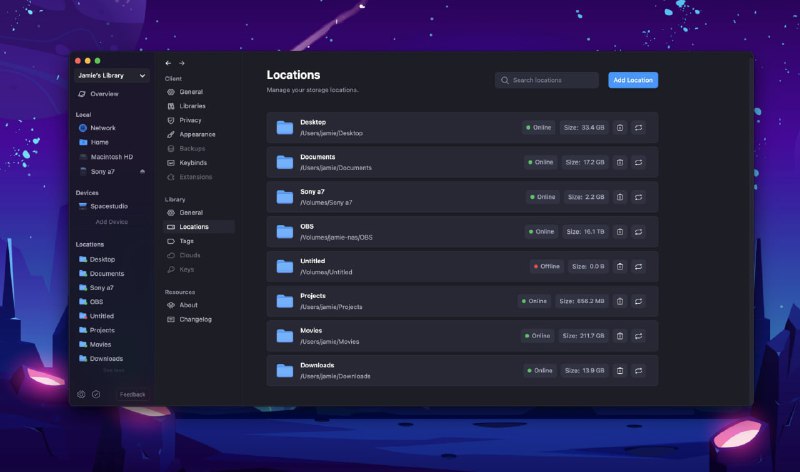Viewport: 800px width, 472px height.
Task: Rescan the Documents location with sync icon
Action: click(x=639, y=162)
